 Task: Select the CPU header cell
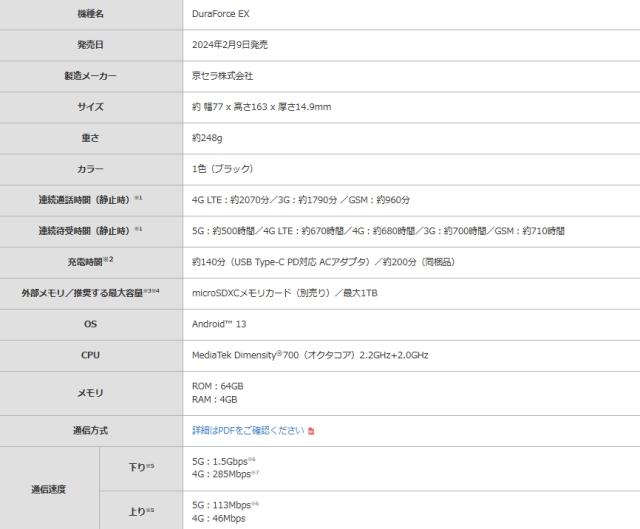91,356
